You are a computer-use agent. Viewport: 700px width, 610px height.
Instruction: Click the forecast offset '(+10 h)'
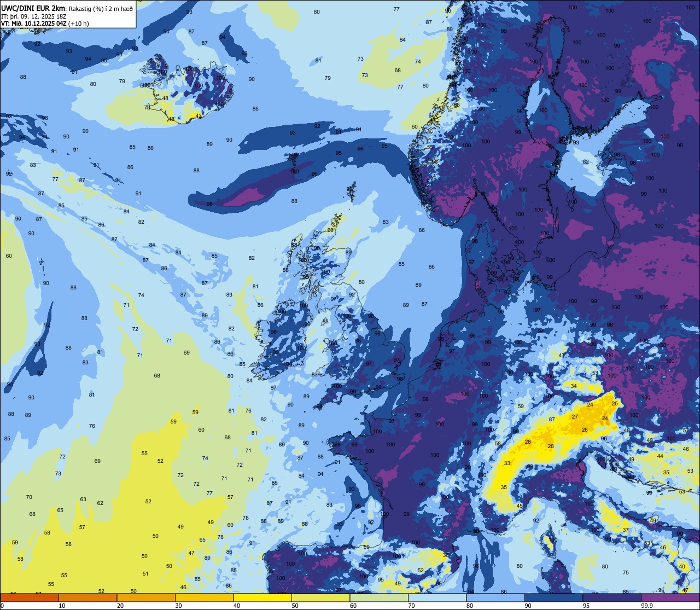[x=79, y=23]
